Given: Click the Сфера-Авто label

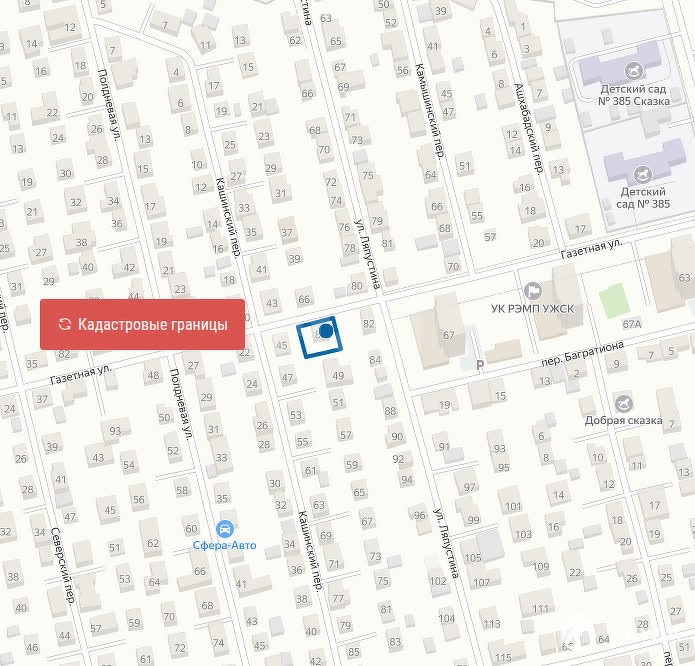Looking at the screenshot, I should [224, 545].
